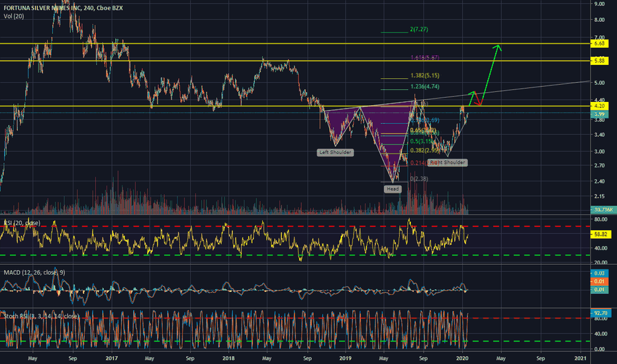Click 2018 on the time axis

(228, 358)
